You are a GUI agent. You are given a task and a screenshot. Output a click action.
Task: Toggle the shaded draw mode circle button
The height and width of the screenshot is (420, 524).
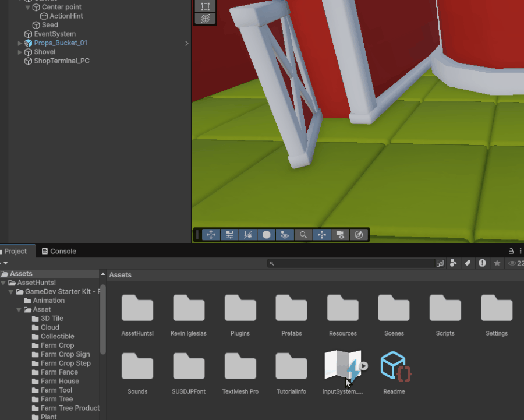tap(267, 235)
